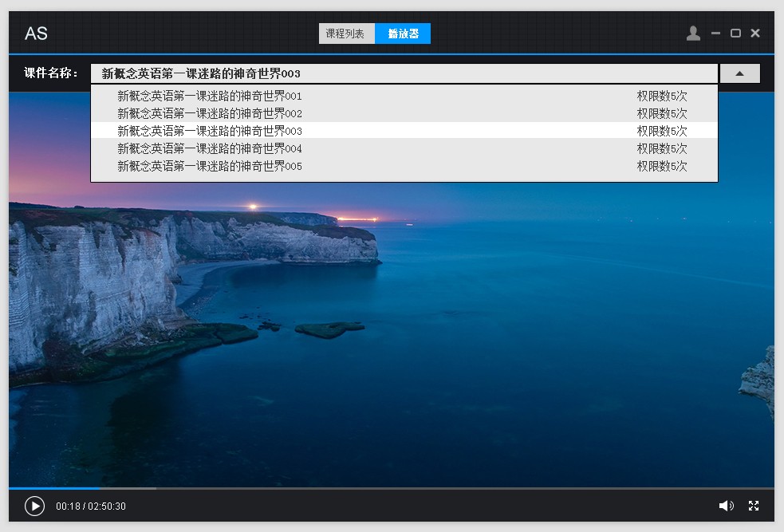Collapse the courseware dropdown arrow button

739,73
